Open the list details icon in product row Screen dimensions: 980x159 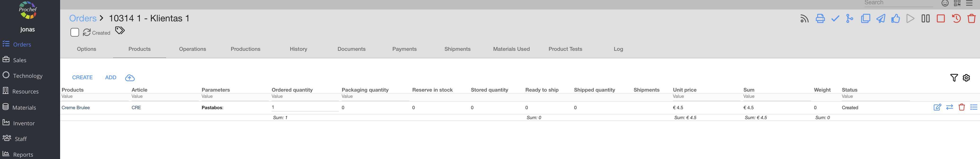tap(974, 107)
